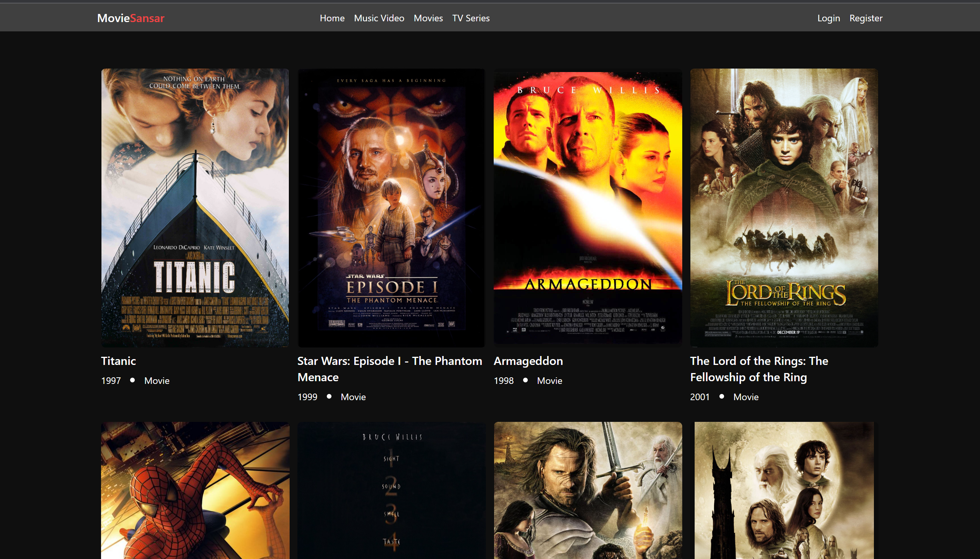Open the poster with the dark tower
This screenshot has width=980, height=559.
click(784, 490)
